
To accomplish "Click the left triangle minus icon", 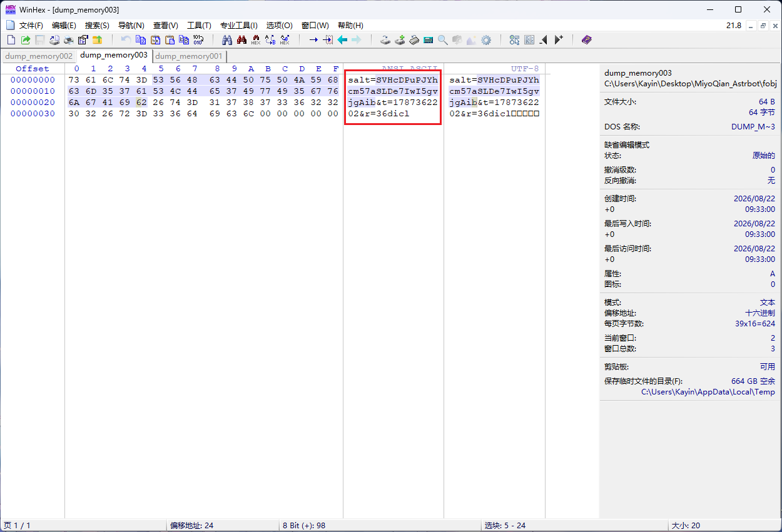I will tap(543, 40).
